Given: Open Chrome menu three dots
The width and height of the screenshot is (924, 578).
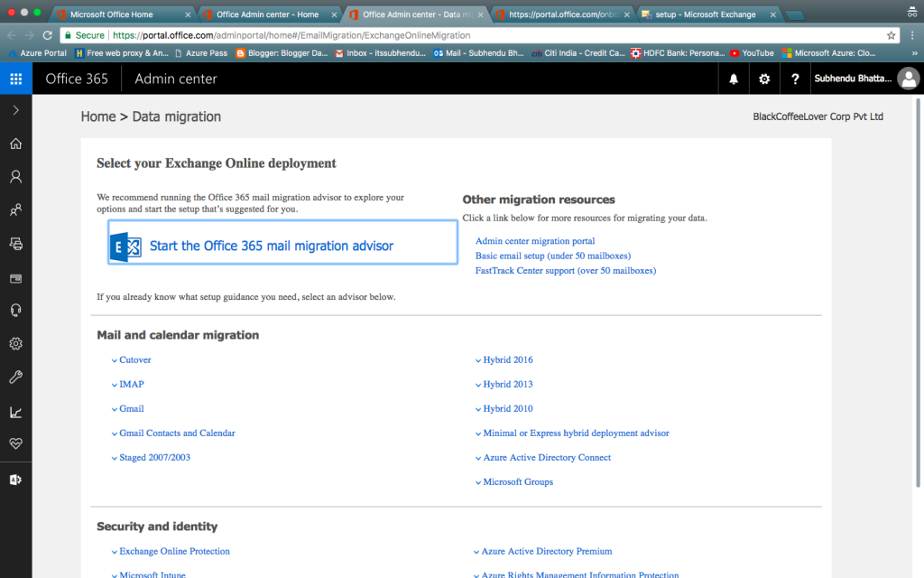Looking at the screenshot, I should (912, 35).
